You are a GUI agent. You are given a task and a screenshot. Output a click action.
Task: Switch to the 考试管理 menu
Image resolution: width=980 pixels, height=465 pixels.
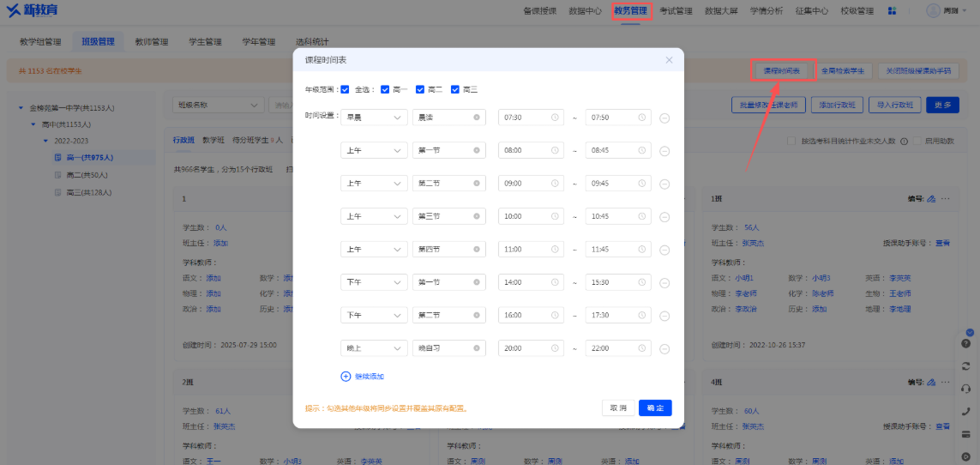[x=676, y=11]
